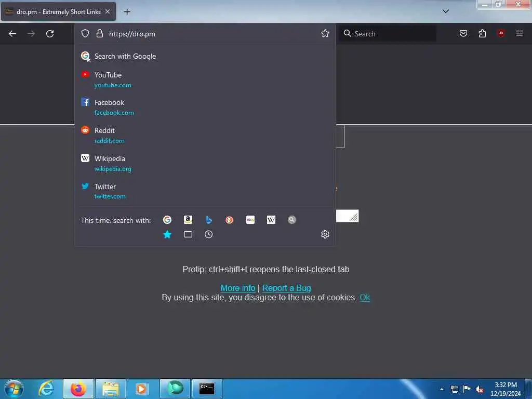Open Windows Explorer folder in taskbar
Screen dimensions: 532x399
111,389
